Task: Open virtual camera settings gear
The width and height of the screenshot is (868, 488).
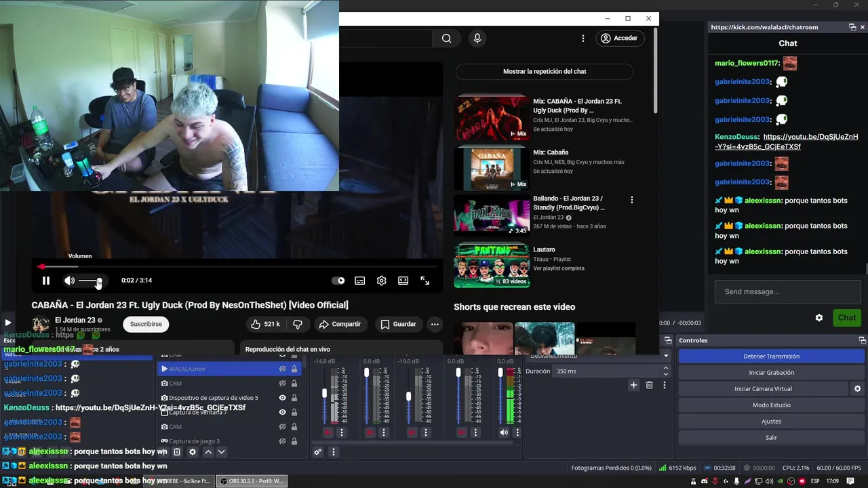Action: [x=857, y=388]
